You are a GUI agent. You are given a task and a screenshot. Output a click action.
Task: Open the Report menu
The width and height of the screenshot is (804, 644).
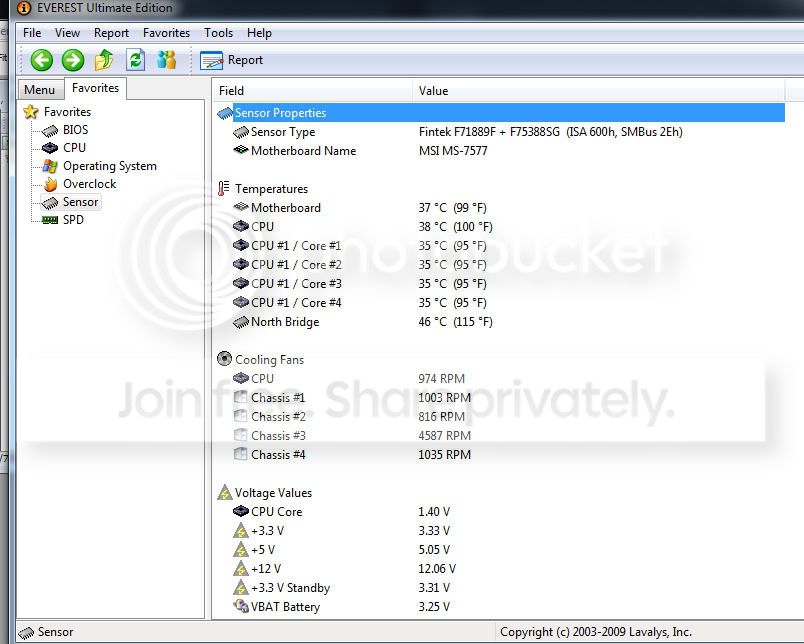point(111,33)
